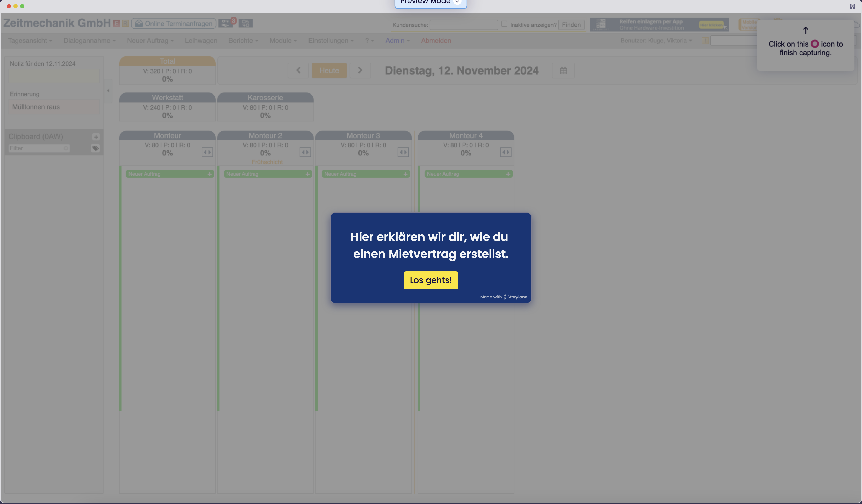Click the fullscreen expand icon top right

pyautogui.click(x=852, y=6)
